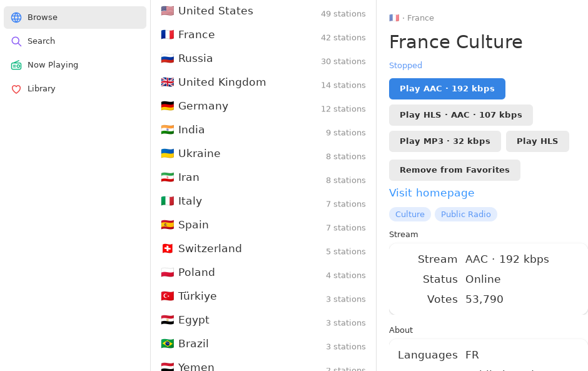Click the Türkiye flag icon
Screen dimensions: 588x371
click(167, 296)
